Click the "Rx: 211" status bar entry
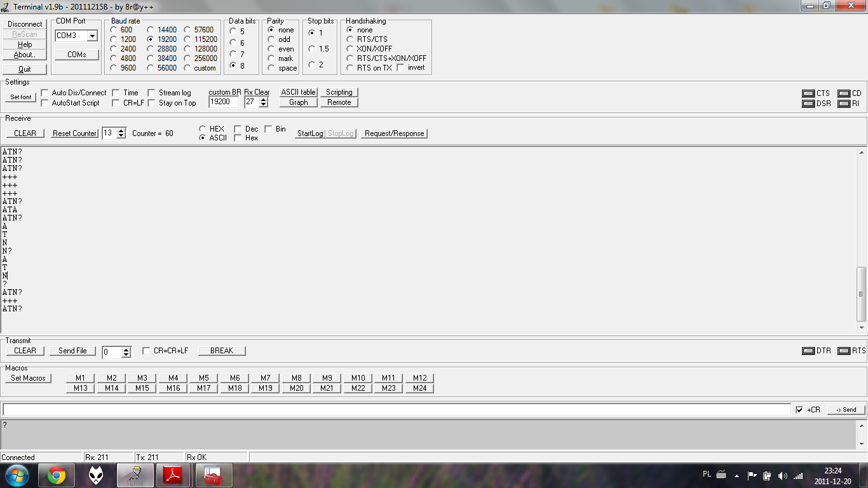 (x=108, y=457)
